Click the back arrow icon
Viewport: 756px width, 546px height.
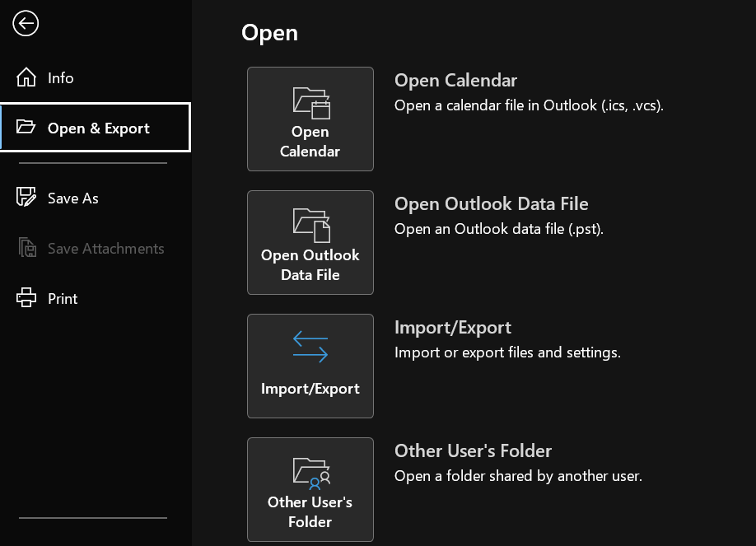26,23
